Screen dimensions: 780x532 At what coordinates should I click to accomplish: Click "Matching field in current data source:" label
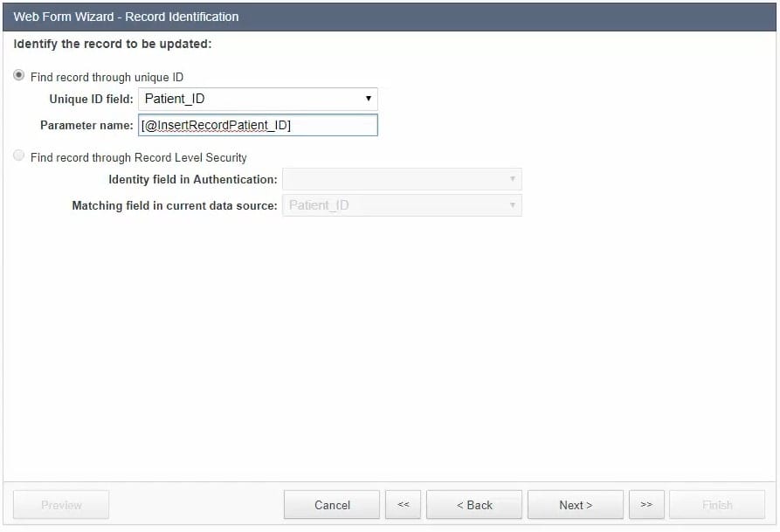[175, 205]
